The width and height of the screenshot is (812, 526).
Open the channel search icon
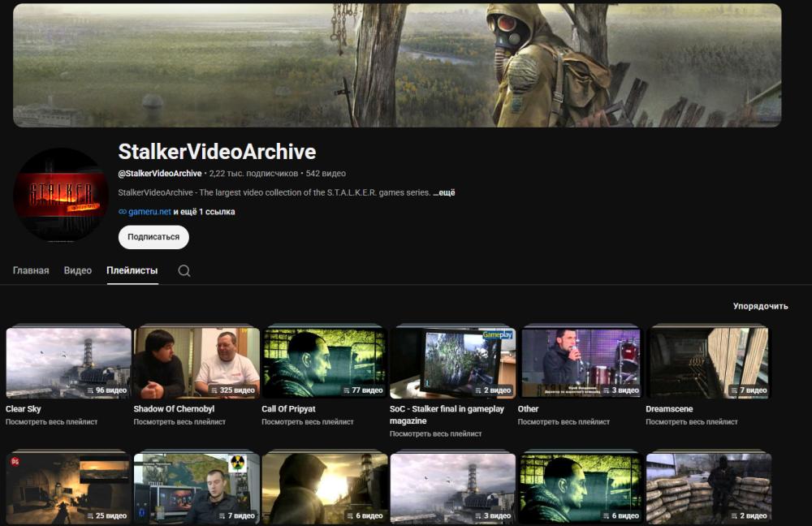pos(184,271)
